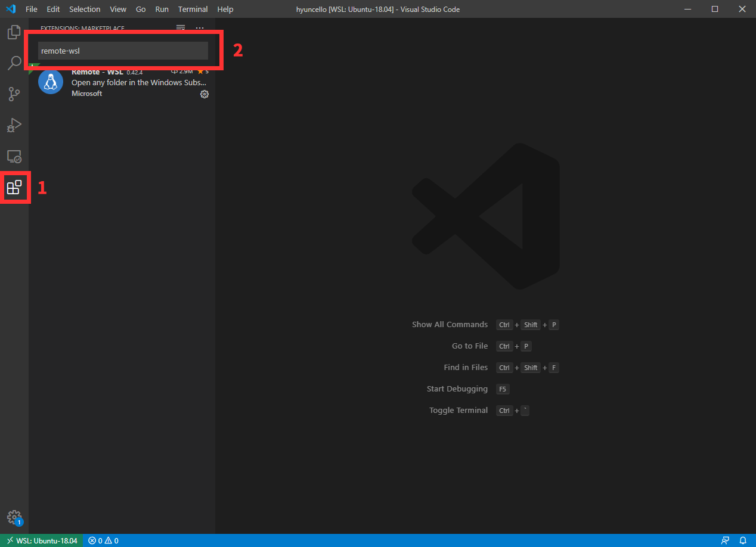
Task: Open the File menu
Action: click(32, 9)
